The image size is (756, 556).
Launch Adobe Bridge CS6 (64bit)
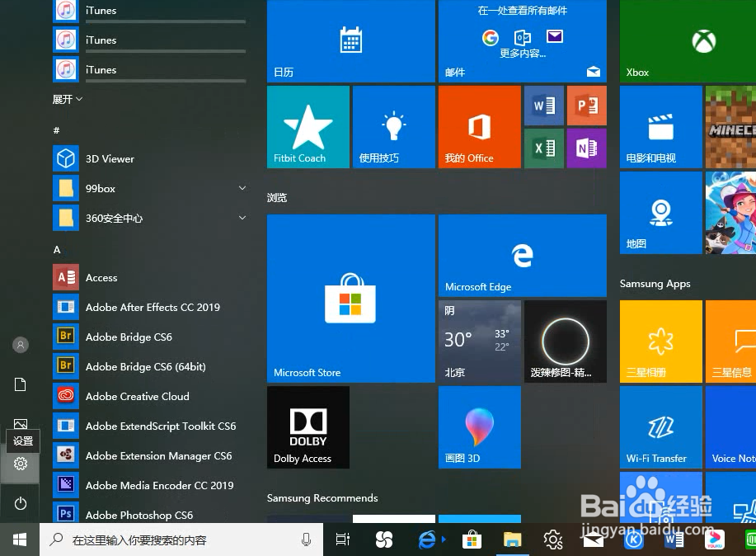(150, 367)
